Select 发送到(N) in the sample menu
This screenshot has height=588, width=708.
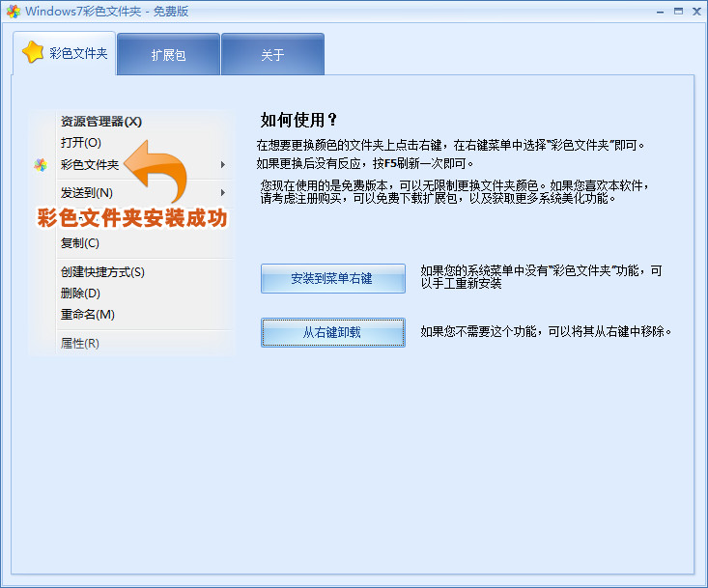[87, 193]
